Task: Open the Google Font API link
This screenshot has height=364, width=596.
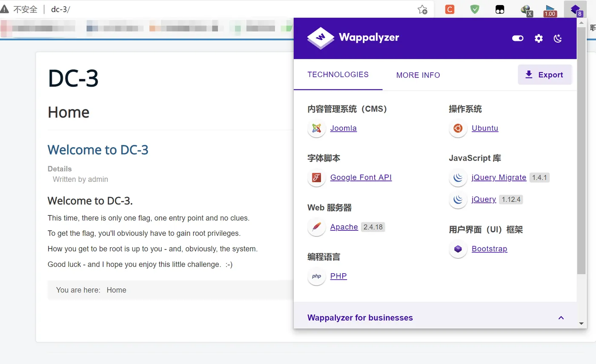Action: pyautogui.click(x=361, y=178)
